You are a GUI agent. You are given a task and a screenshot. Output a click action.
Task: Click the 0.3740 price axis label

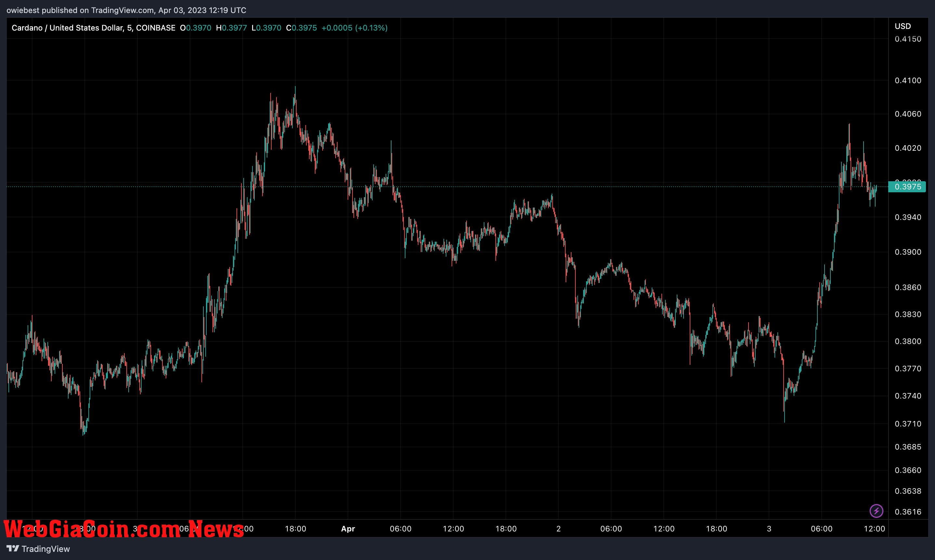pos(908,396)
